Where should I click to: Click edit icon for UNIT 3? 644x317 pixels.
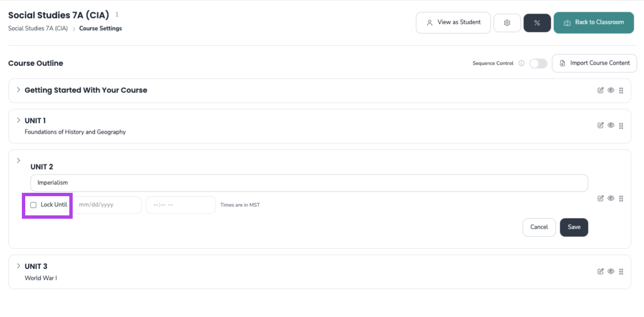click(600, 271)
